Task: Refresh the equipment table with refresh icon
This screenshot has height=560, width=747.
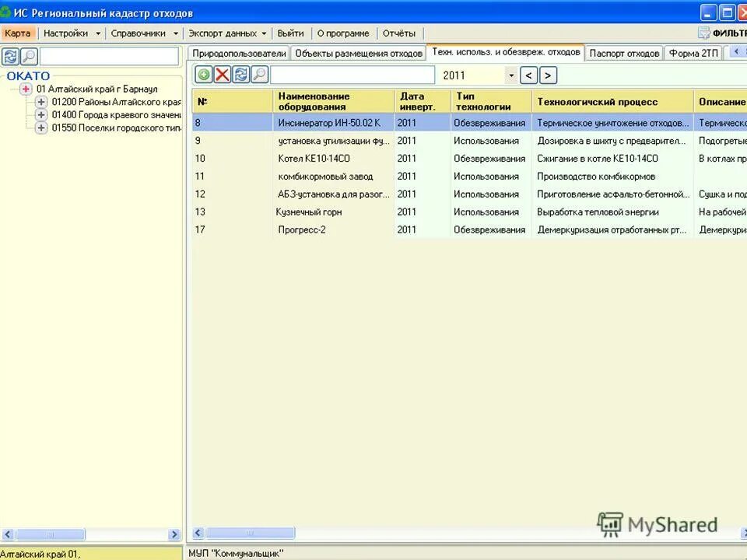Action: point(241,75)
